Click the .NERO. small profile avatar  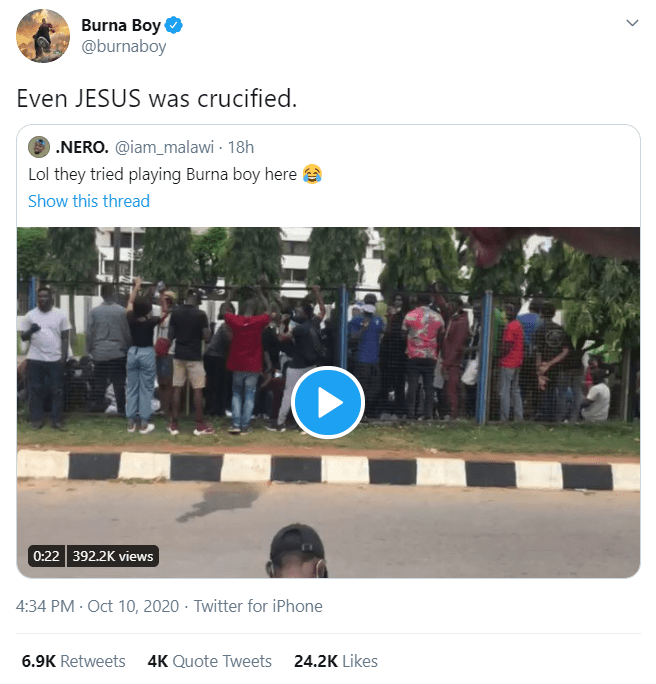39,147
